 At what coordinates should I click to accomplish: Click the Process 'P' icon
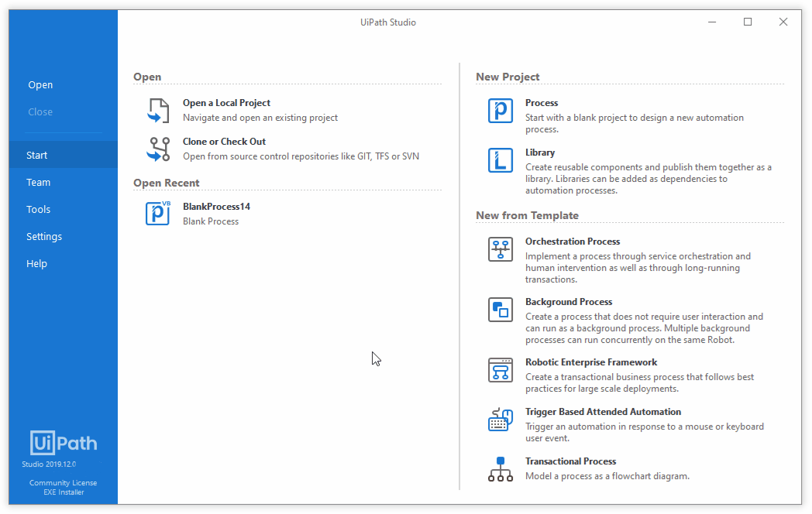tap(501, 110)
